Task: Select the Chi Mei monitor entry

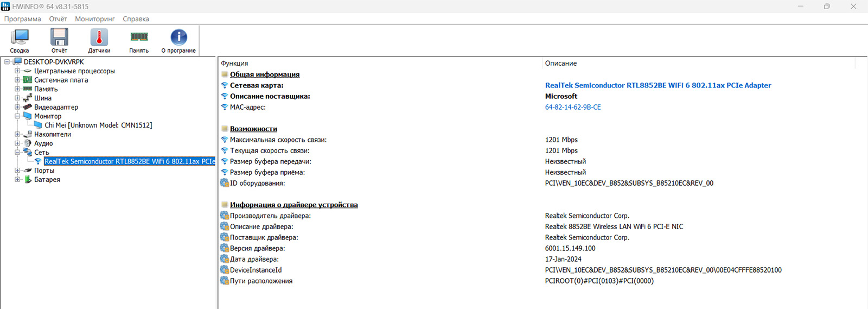Action: coord(98,125)
